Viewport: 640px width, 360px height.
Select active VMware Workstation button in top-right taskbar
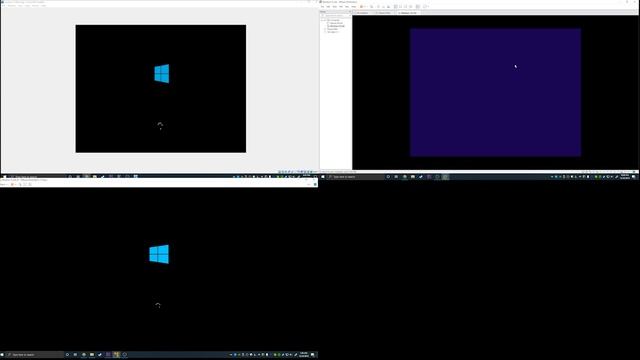(445, 177)
